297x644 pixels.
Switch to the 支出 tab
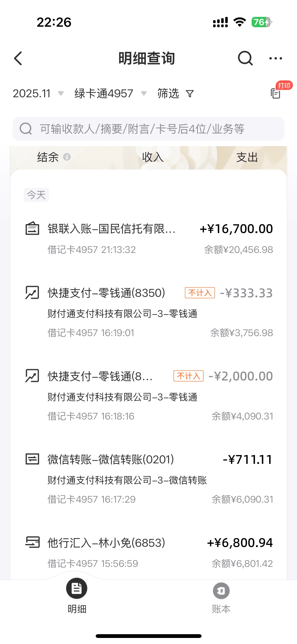coord(247,157)
